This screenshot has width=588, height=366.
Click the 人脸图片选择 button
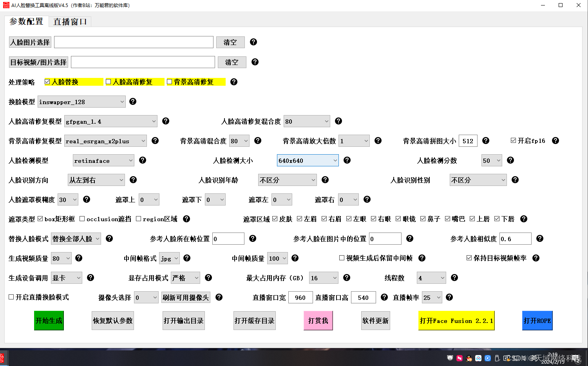pyautogui.click(x=30, y=42)
